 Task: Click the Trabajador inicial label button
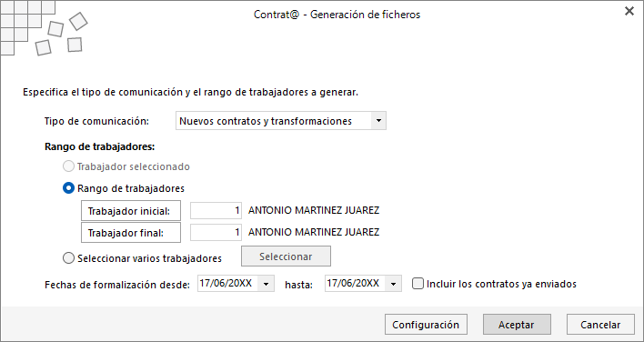[x=131, y=211]
